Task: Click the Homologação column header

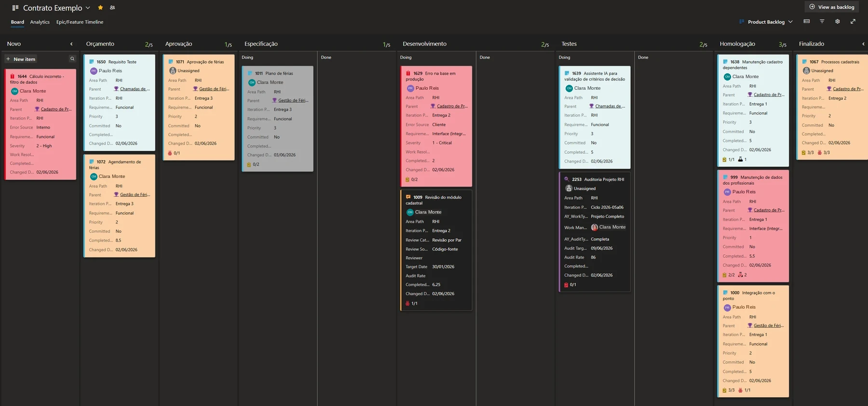Action: coord(737,44)
